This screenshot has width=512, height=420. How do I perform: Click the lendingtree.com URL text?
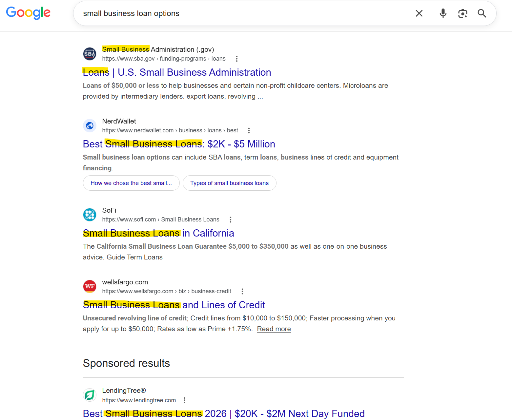pos(139,400)
